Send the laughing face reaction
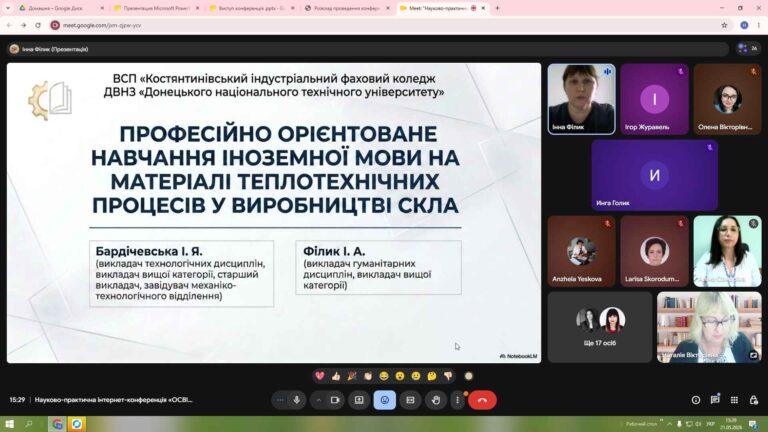Screen dimensions: 768x432 (x=384, y=376)
